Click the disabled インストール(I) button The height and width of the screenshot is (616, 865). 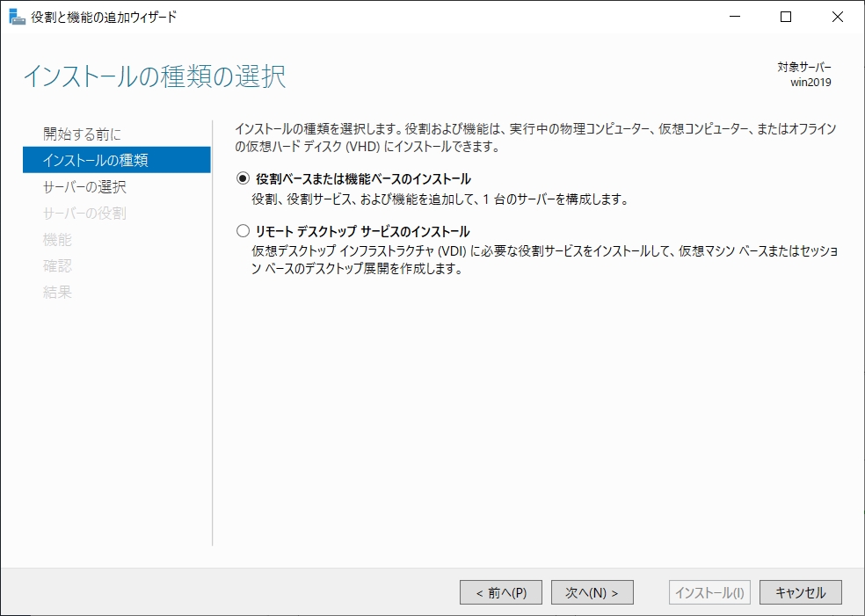(709, 592)
